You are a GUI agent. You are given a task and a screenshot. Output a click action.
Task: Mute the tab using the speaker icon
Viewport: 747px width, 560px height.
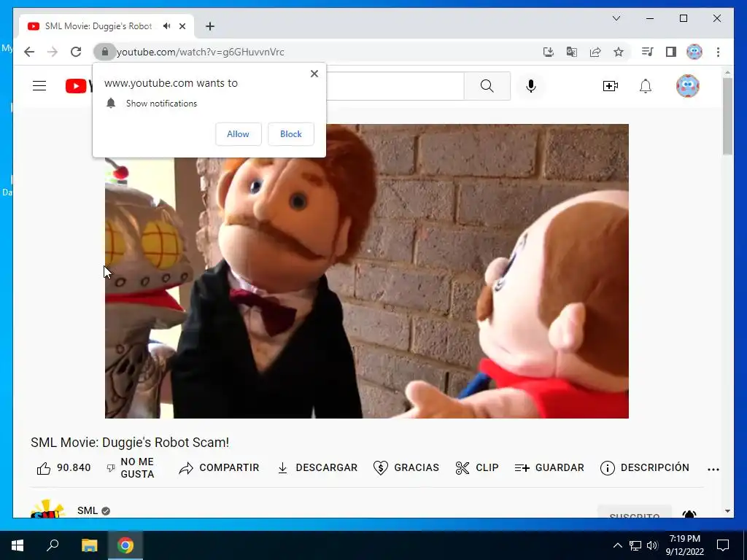click(167, 26)
